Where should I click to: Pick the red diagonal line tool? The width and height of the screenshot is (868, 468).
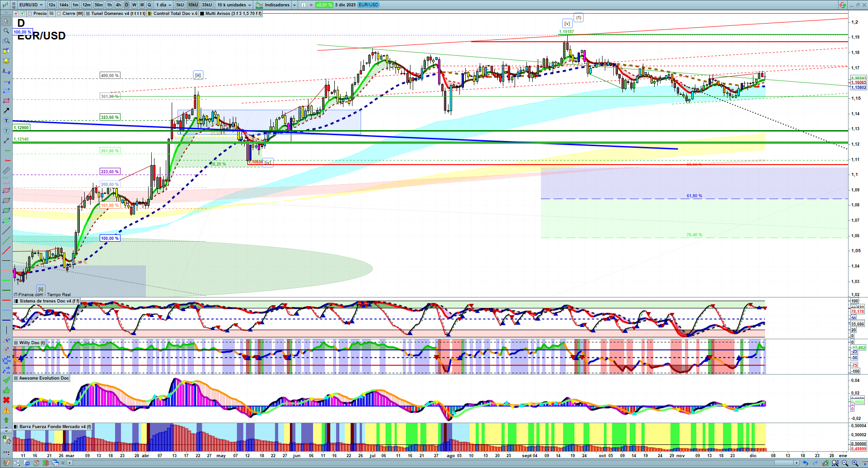6,250
